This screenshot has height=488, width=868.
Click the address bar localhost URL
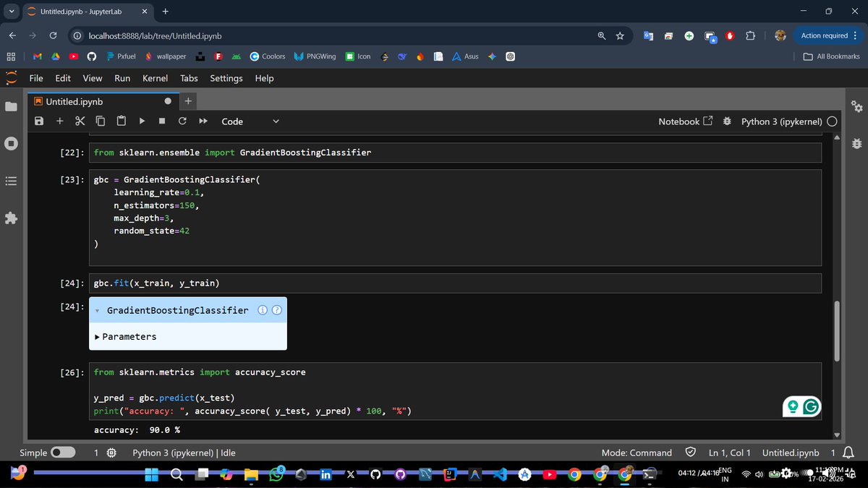pos(155,35)
